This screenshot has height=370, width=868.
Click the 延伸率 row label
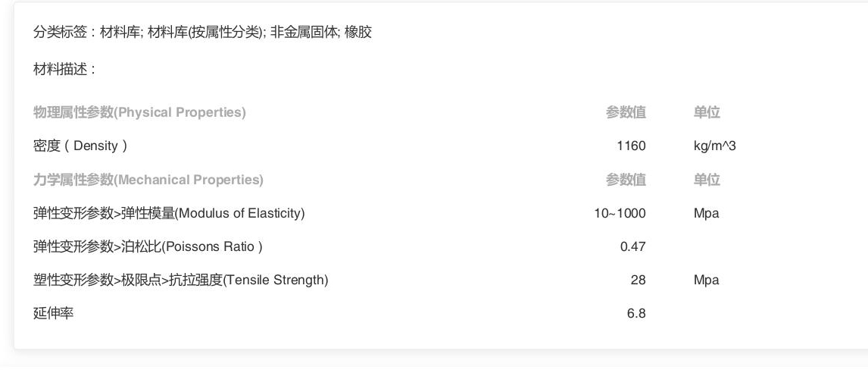(53, 313)
